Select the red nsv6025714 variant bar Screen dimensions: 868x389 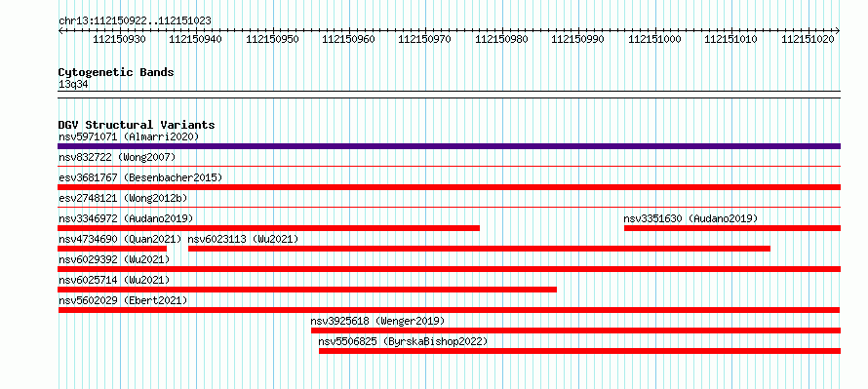307,290
